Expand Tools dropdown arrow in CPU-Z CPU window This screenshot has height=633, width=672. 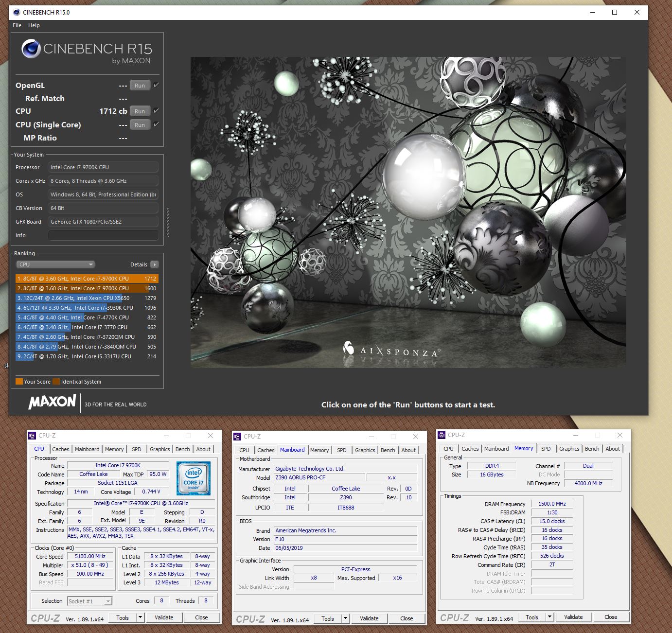(x=140, y=617)
